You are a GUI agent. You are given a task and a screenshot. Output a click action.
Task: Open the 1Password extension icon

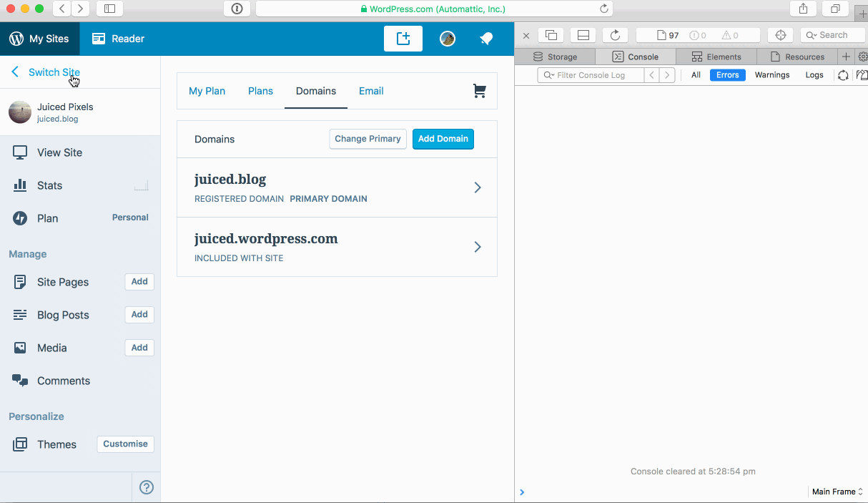click(237, 9)
